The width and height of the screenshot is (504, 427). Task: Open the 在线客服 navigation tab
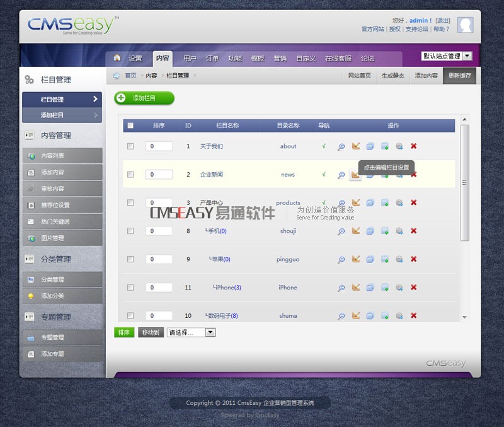tap(338, 59)
